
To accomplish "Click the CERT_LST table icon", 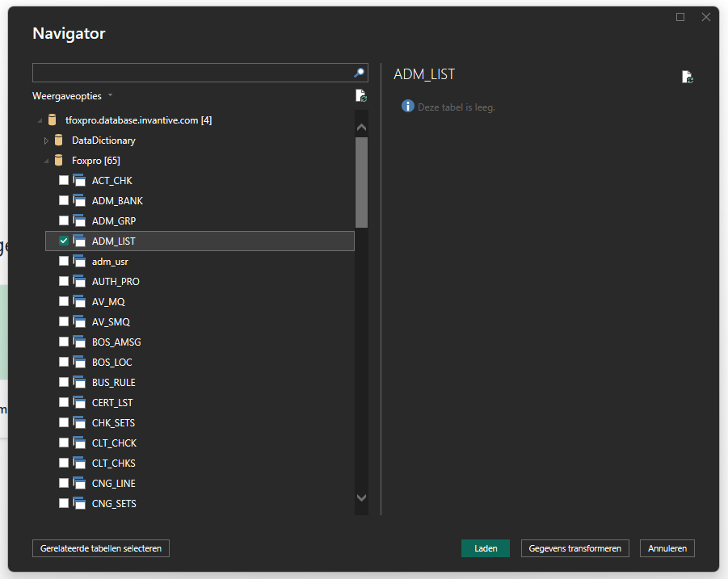I will [x=79, y=403].
